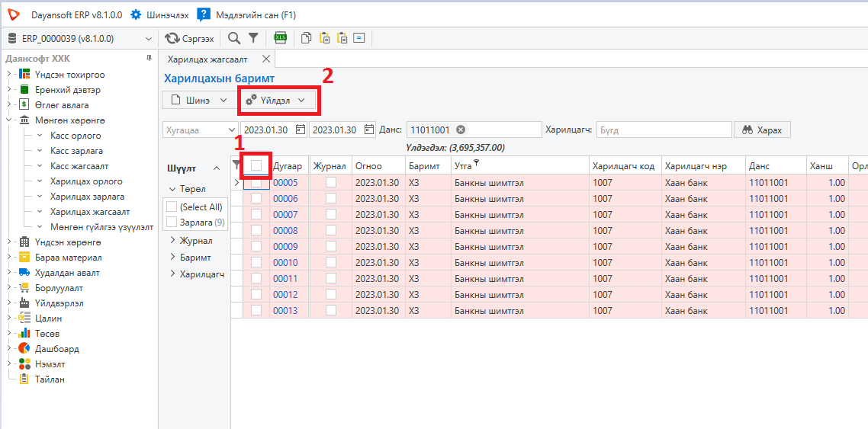
Task: Open the ERP_0000039 database dropdown
Action: point(148,39)
